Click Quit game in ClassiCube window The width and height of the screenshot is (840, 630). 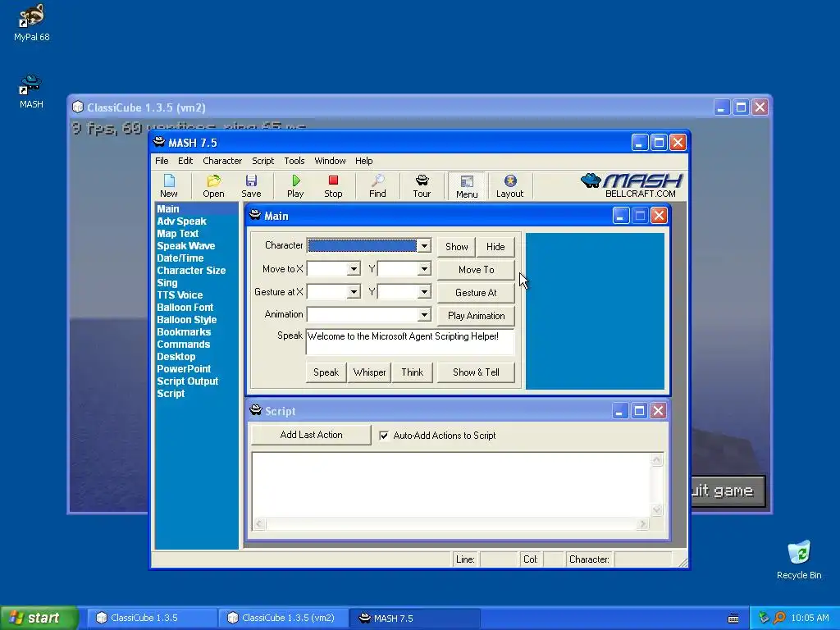(x=728, y=491)
